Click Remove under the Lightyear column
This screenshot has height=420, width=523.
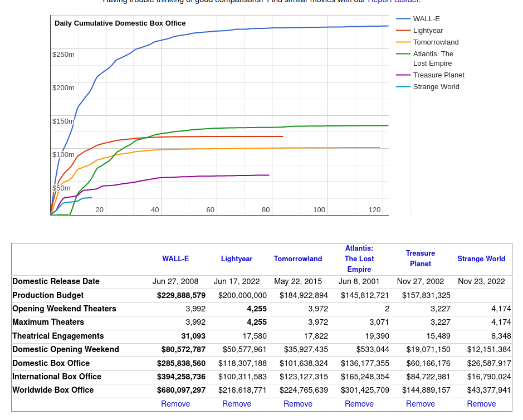(237, 404)
